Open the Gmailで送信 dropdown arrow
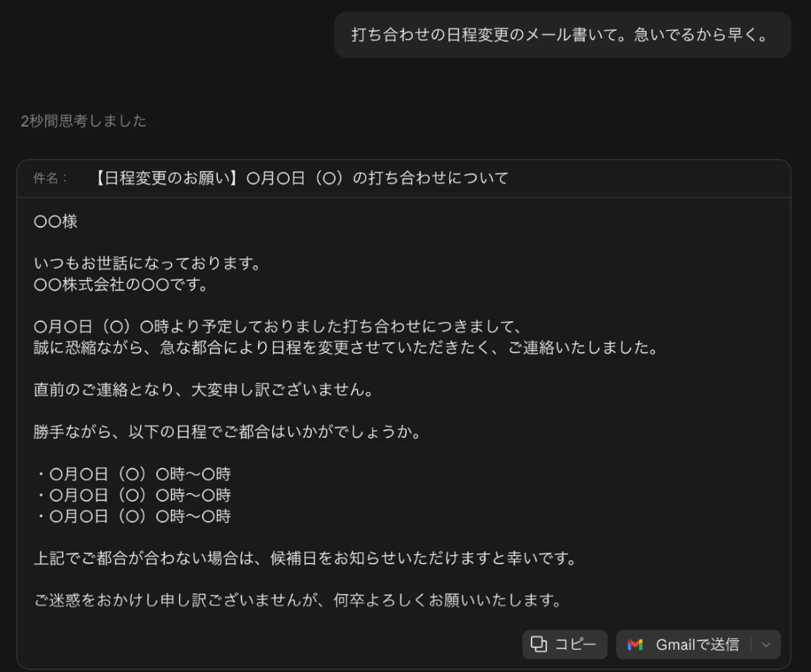The width and height of the screenshot is (811, 672). 766,645
